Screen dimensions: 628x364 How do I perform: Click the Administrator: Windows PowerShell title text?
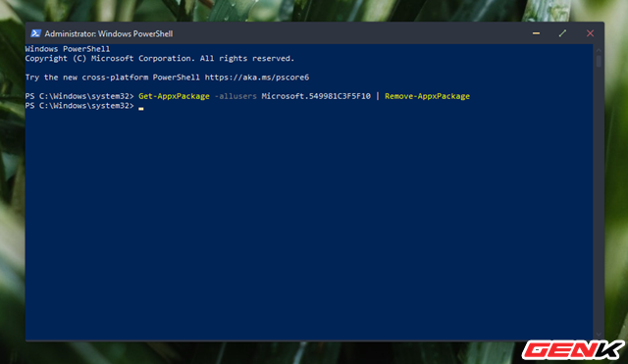click(x=109, y=34)
